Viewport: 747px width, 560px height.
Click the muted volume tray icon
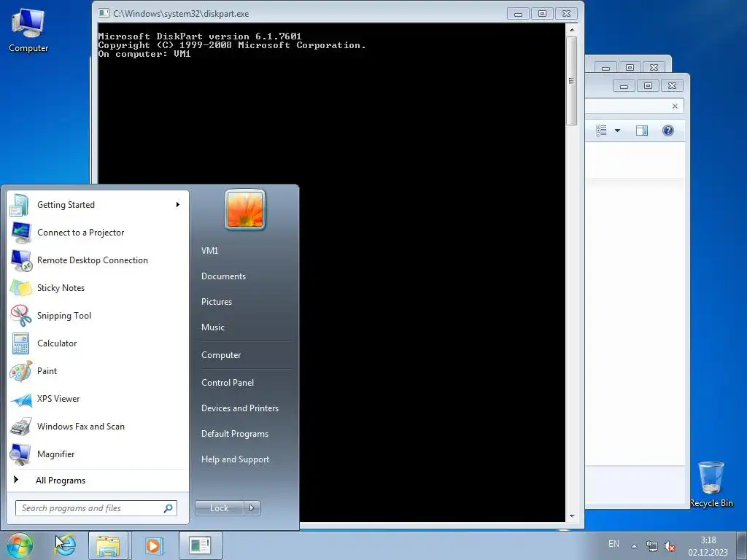coord(670,545)
